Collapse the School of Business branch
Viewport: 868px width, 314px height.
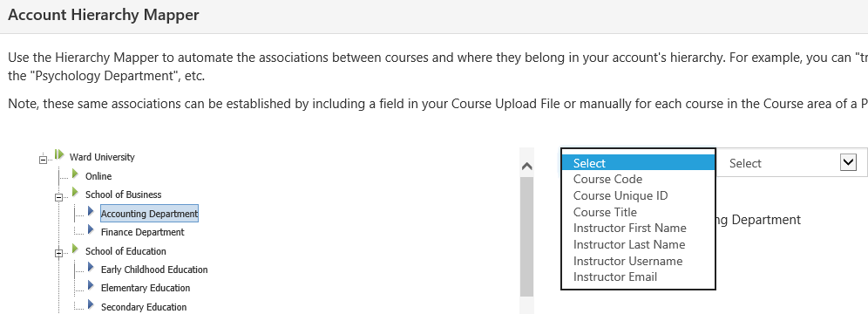[x=58, y=197]
